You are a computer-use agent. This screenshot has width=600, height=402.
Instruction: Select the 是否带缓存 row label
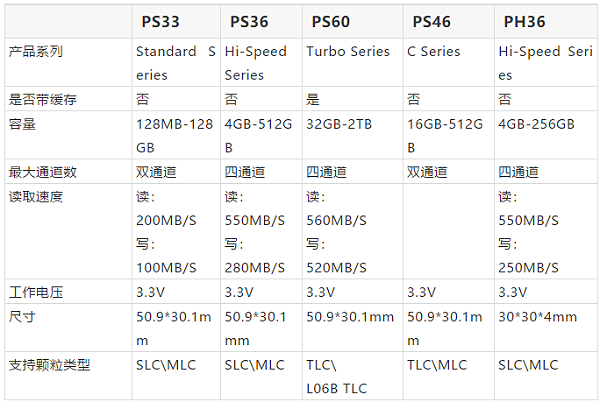[42, 99]
